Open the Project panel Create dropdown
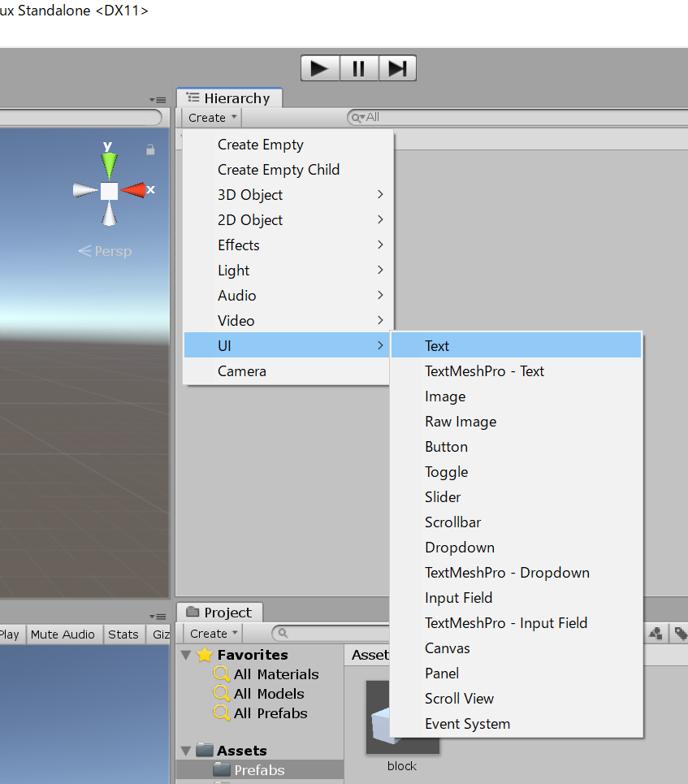 click(x=214, y=634)
